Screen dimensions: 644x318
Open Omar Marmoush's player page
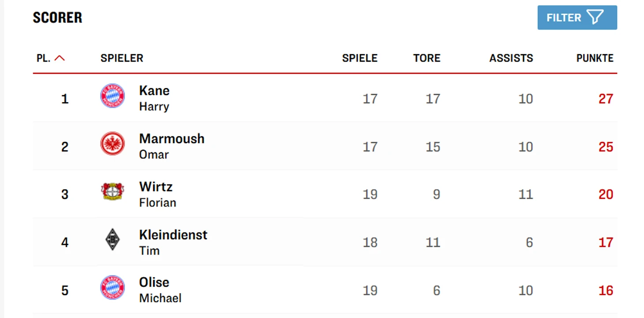point(171,146)
